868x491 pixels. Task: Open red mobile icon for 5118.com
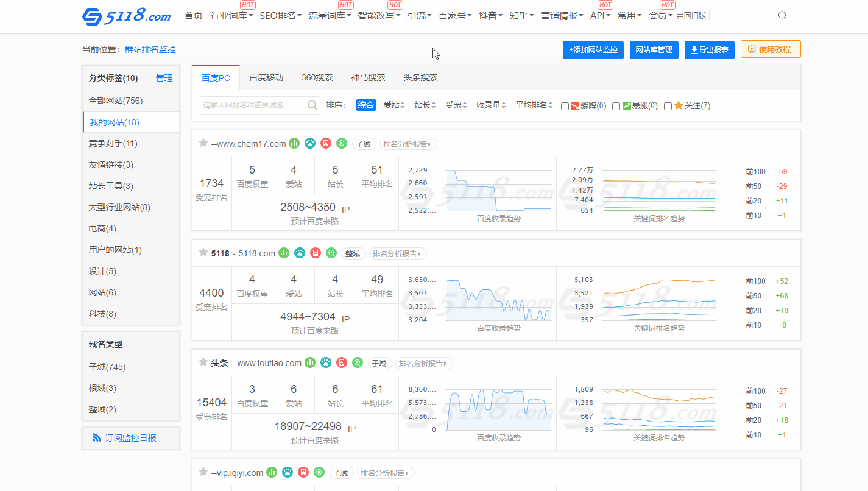[x=316, y=253]
